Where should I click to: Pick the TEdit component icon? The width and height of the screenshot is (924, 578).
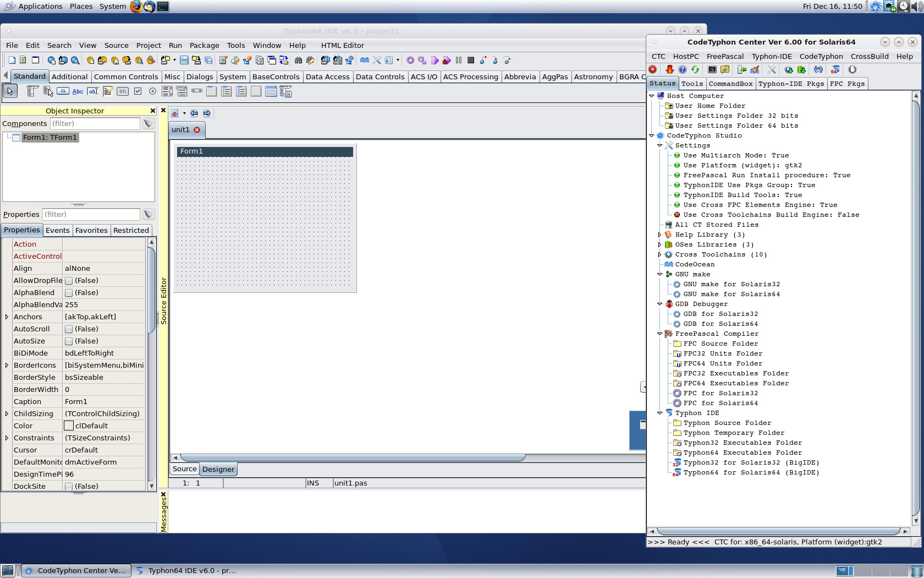tap(93, 91)
